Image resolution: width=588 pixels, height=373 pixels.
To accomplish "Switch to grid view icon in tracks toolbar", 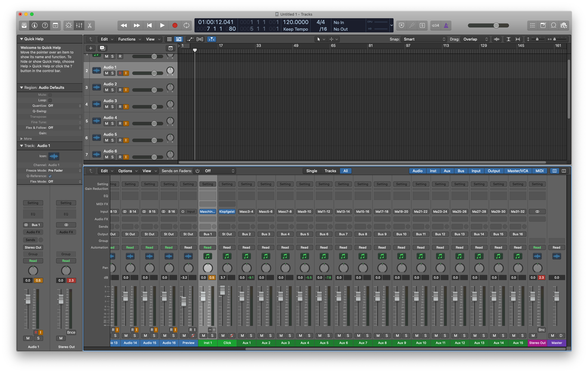I will 170,39.
